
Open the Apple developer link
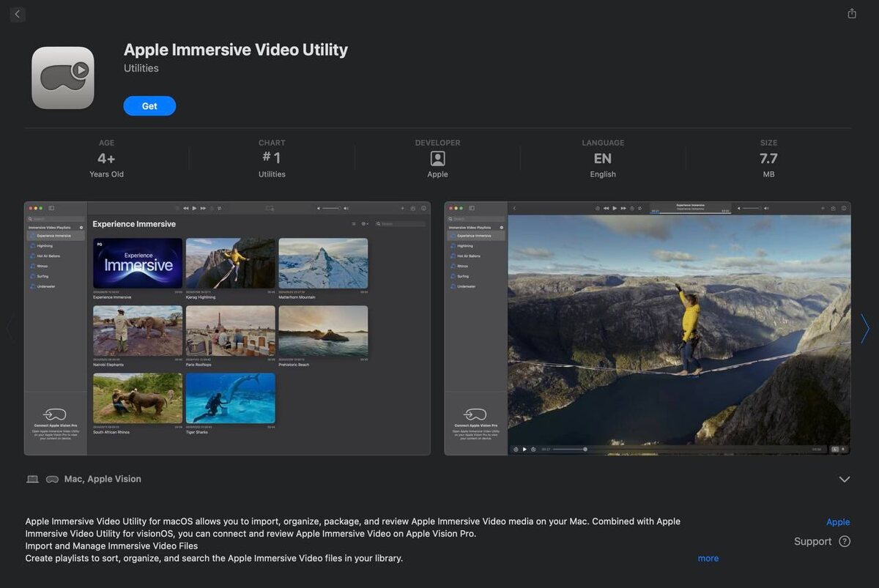[x=838, y=522]
